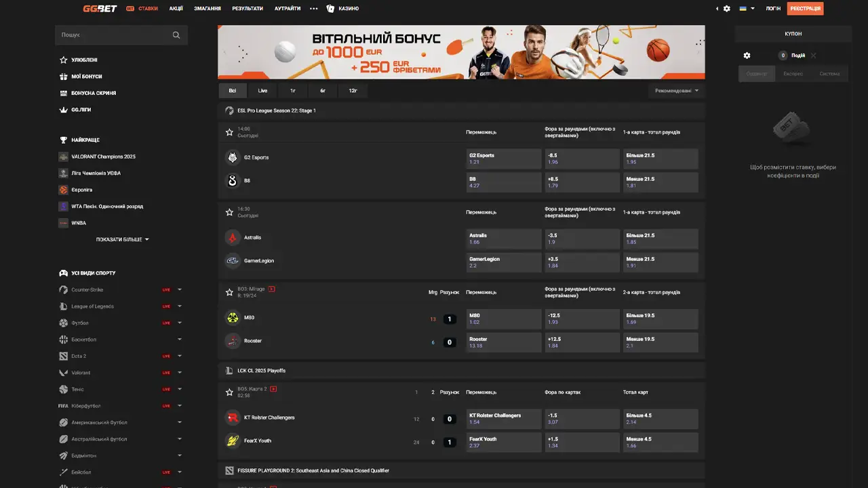Click the welcome bonus promo banner
The height and width of the screenshot is (488, 868).
pyautogui.click(x=461, y=52)
